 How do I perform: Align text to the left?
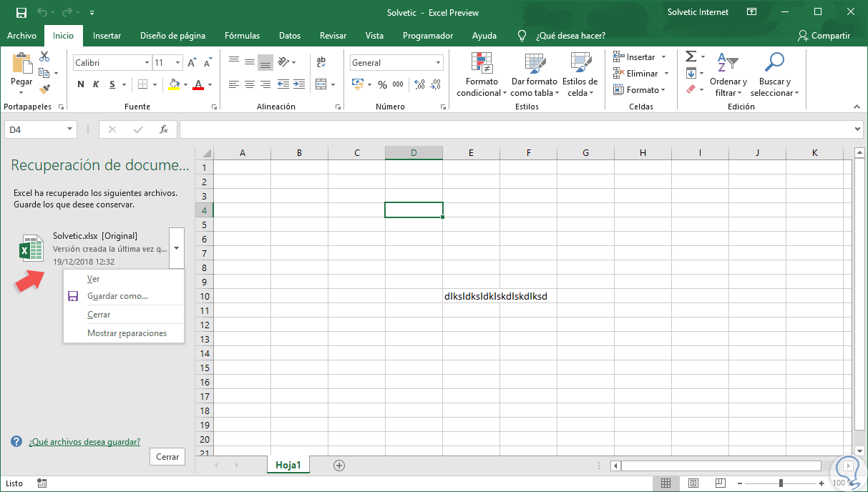233,84
